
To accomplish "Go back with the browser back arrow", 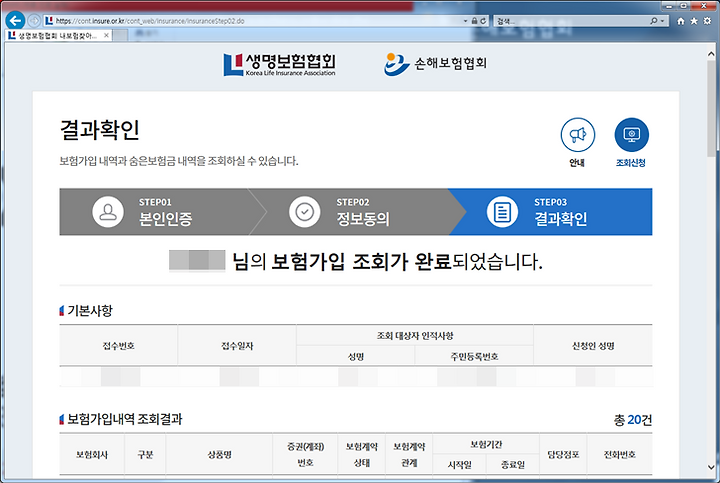I will [x=15, y=21].
